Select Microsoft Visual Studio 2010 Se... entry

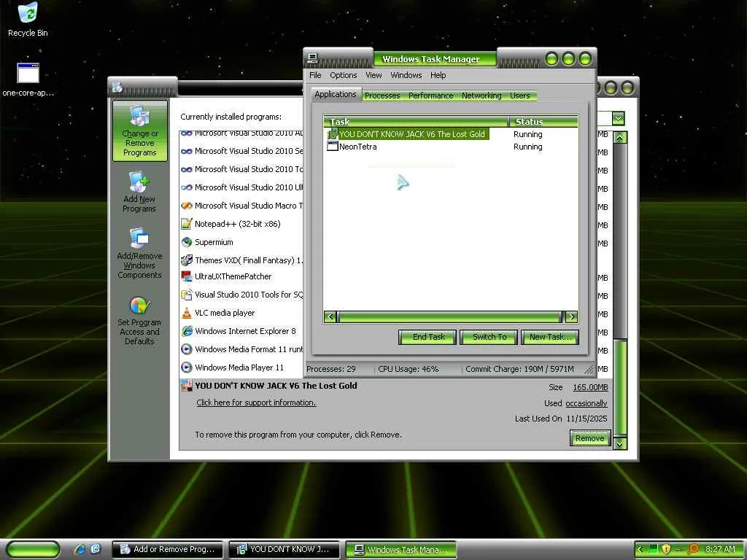(x=241, y=151)
